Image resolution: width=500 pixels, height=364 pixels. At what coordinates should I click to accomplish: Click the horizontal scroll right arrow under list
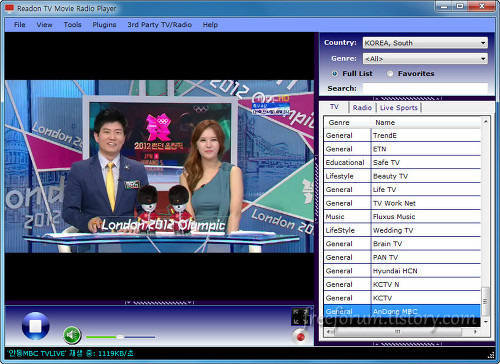coord(475,332)
